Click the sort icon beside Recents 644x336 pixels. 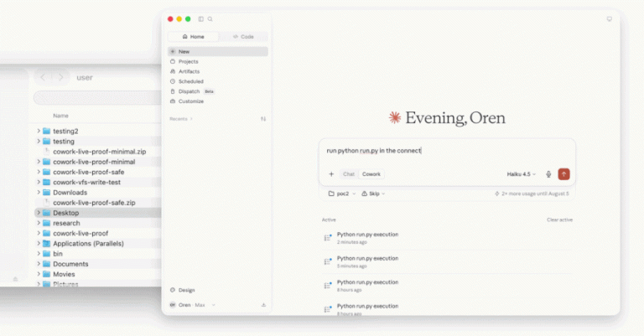point(263,119)
